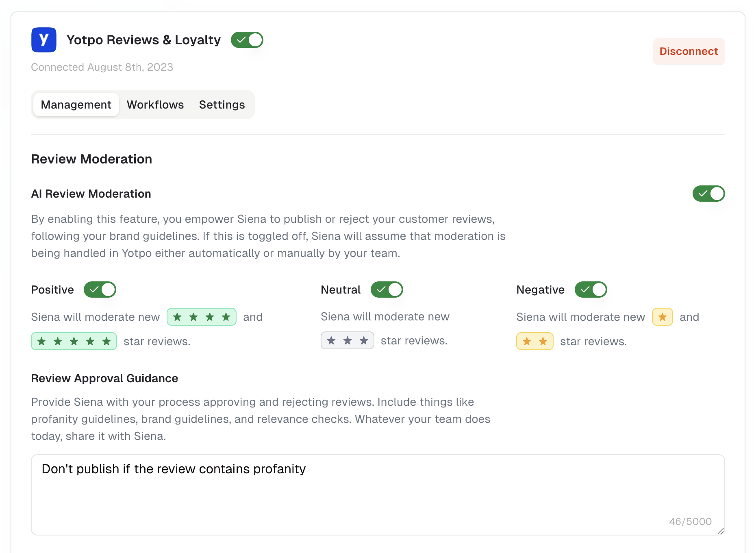756x553 pixels.
Task: Toggle the Neutral review moderation switch
Action: point(387,290)
